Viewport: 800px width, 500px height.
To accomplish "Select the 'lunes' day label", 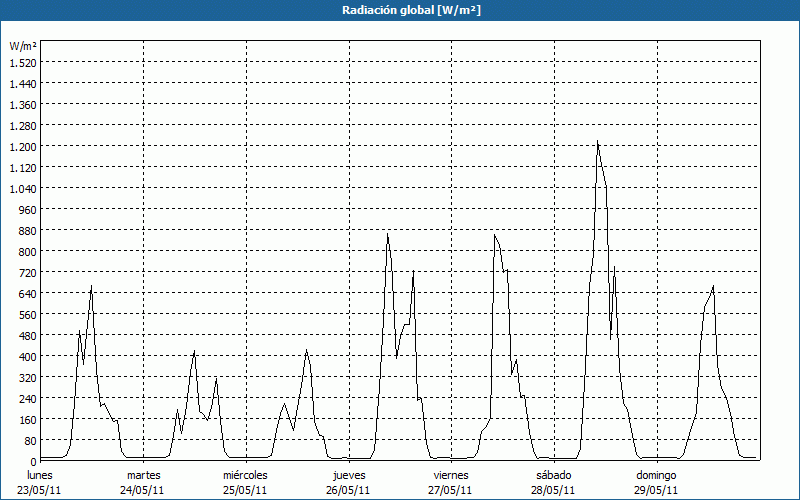I will 40,475.
